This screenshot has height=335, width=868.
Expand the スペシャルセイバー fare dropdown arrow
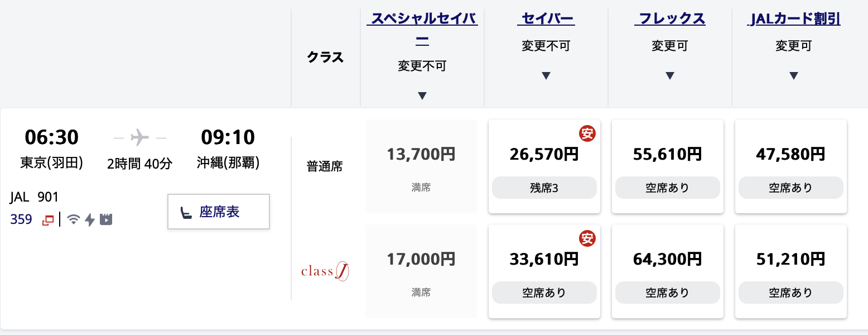tap(422, 95)
